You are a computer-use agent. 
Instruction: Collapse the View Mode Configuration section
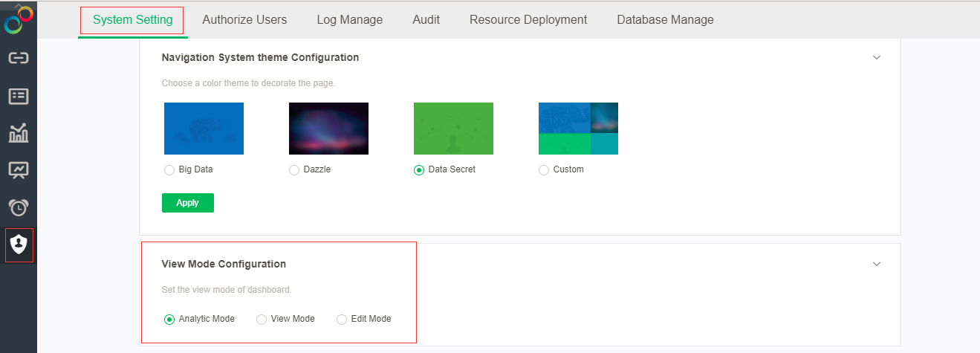(877, 265)
